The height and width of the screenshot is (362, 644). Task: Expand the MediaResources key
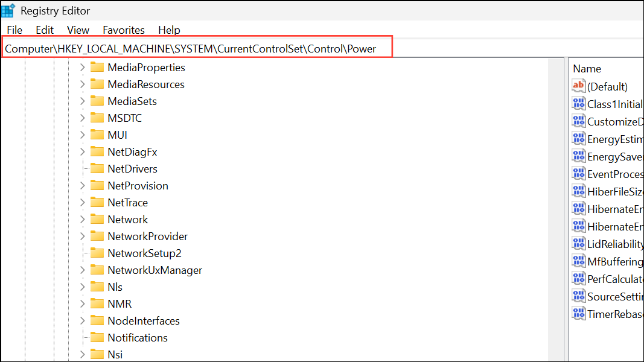[x=83, y=84]
